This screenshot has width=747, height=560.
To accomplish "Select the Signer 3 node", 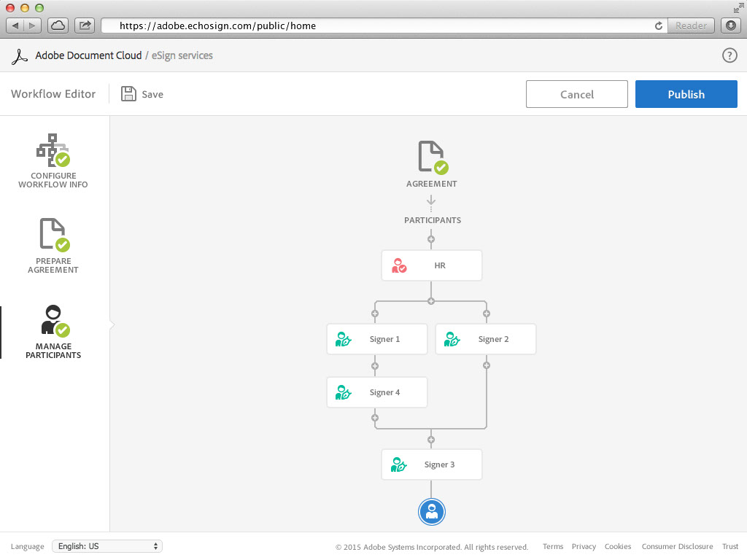I will coord(432,464).
